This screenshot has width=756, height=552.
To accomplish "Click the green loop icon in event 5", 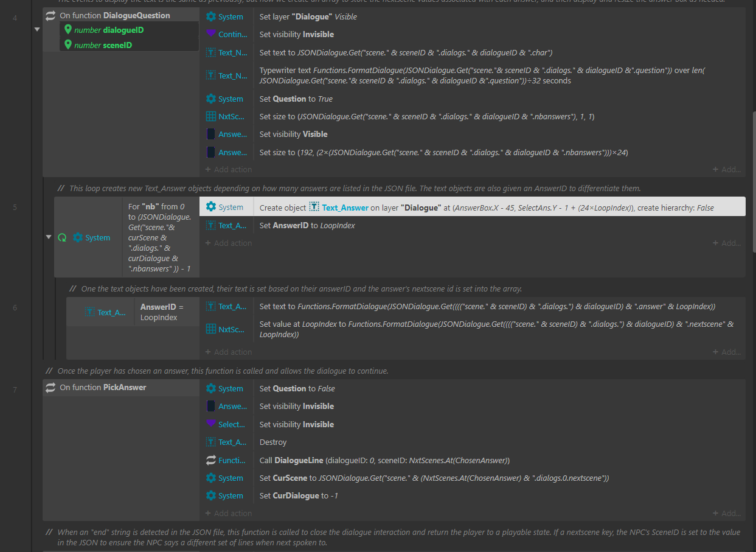I will (x=62, y=237).
